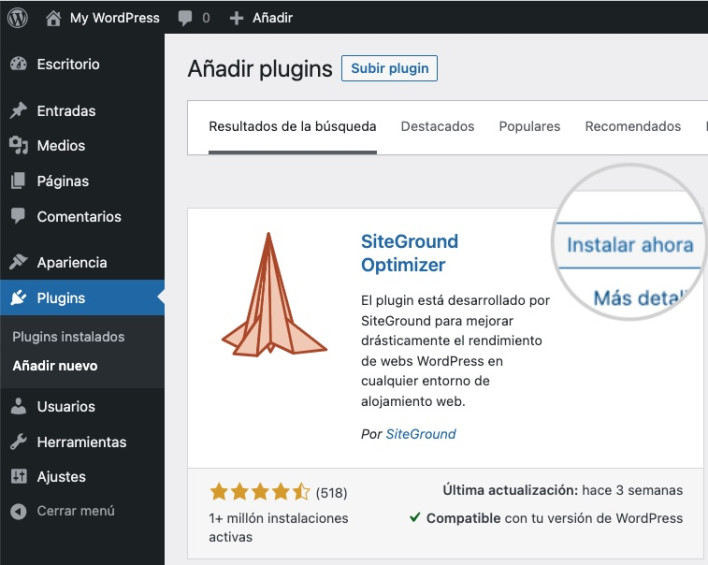The image size is (708, 565).
Task: Click 'Última actualización: hace 3 semanas' text
Action: (x=563, y=490)
